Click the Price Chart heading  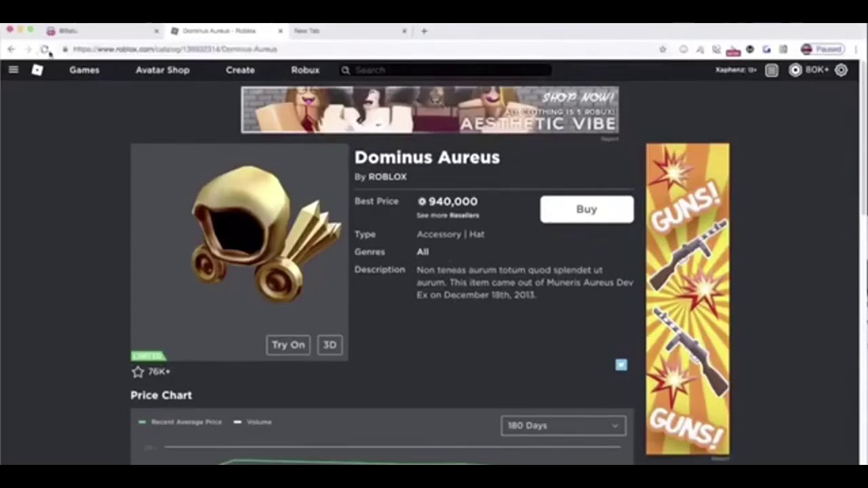(161, 395)
